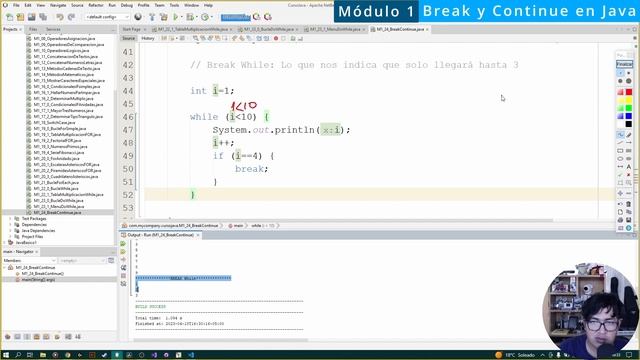
Task: Click the Build Project hammer icon
Action: pyautogui.click(x=152, y=17)
